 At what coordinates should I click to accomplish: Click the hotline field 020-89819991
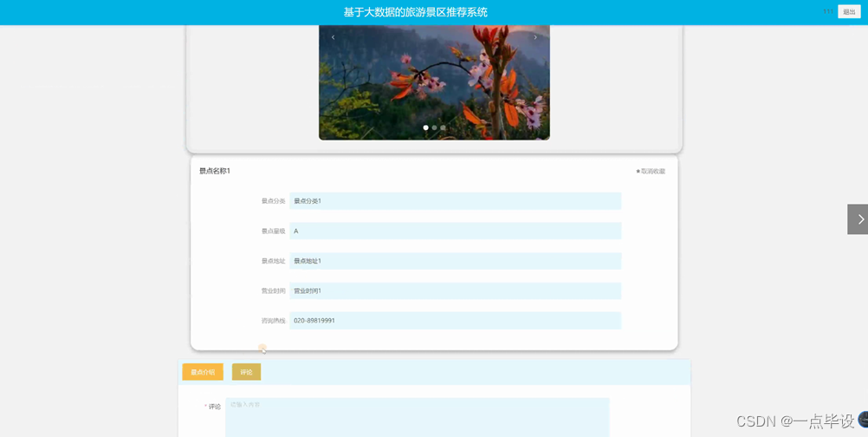tap(455, 321)
